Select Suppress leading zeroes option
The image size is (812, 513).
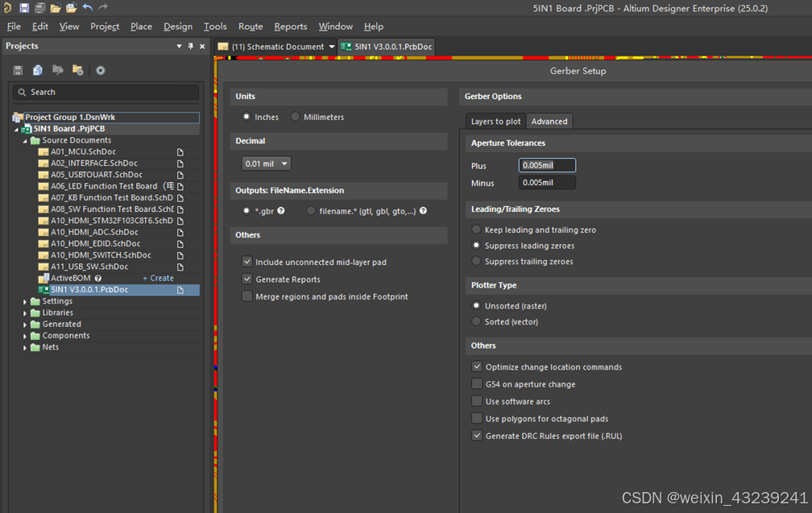click(476, 246)
